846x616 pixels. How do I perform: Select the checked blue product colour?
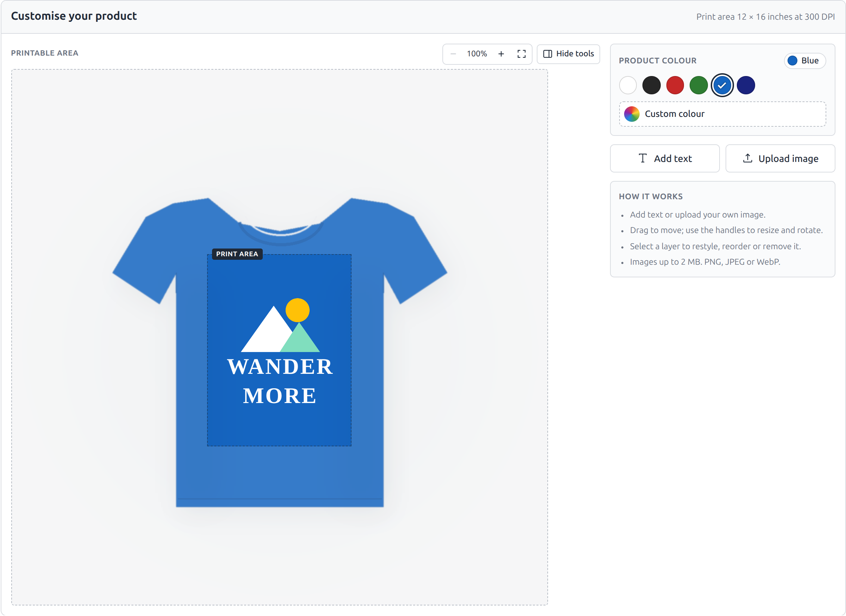(x=722, y=86)
